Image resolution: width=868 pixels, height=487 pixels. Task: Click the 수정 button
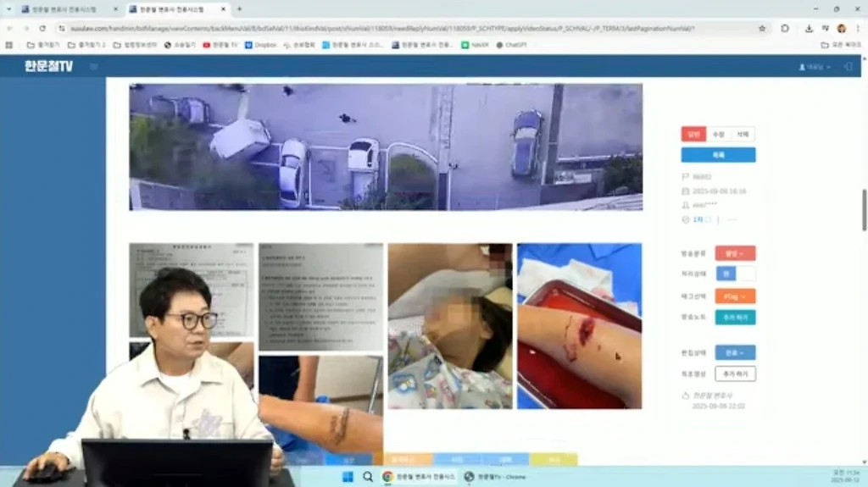(719, 135)
